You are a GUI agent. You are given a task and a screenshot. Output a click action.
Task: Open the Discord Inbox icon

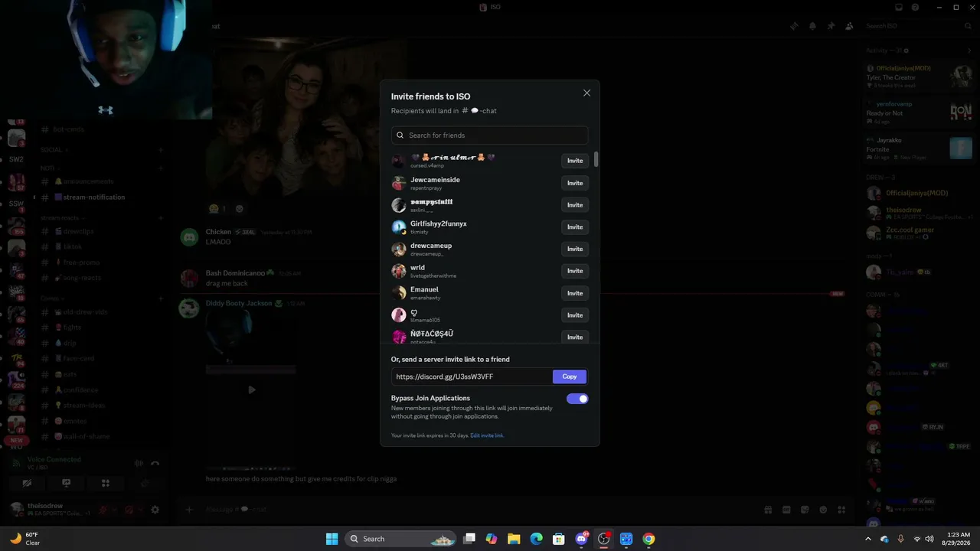(899, 7)
